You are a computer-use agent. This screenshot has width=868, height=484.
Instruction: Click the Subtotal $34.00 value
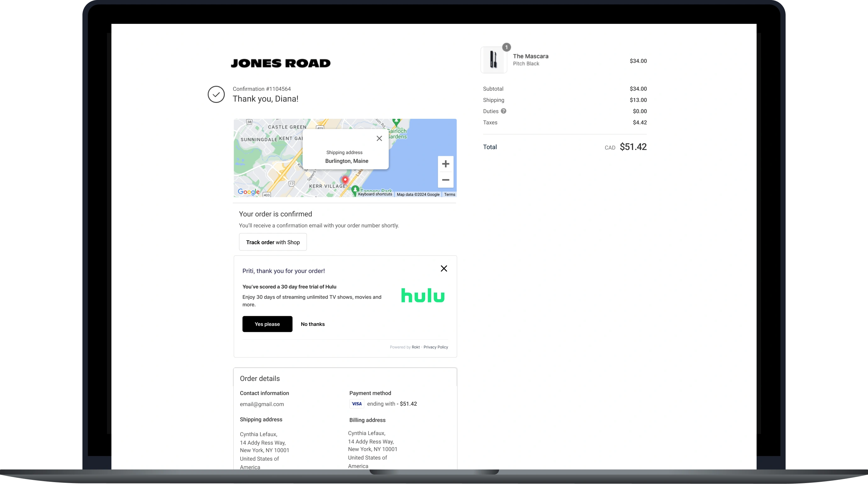(638, 89)
